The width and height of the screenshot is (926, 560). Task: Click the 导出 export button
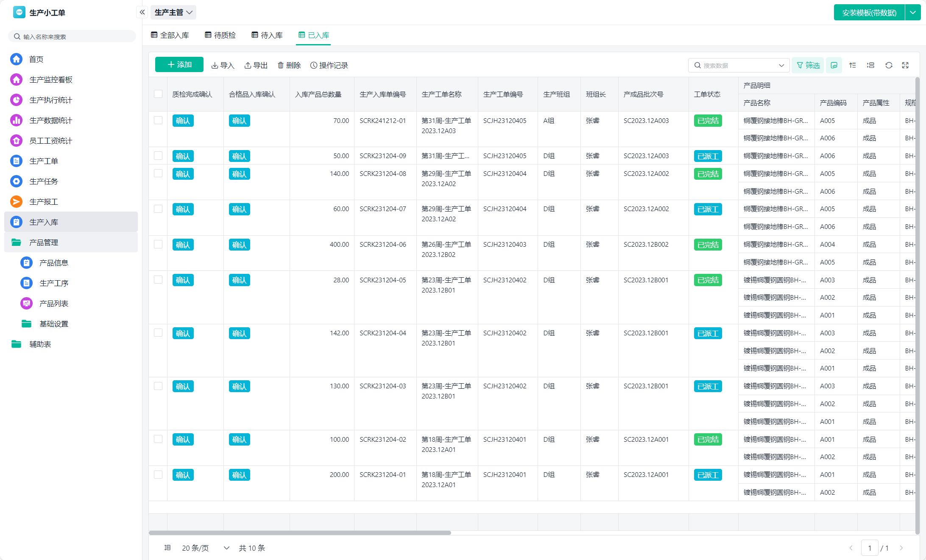(x=256, y=65)
